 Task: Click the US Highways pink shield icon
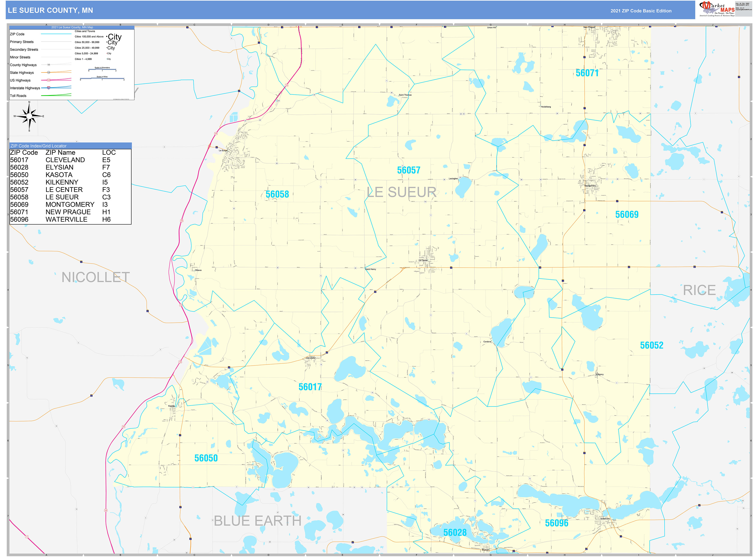point(49,80)
